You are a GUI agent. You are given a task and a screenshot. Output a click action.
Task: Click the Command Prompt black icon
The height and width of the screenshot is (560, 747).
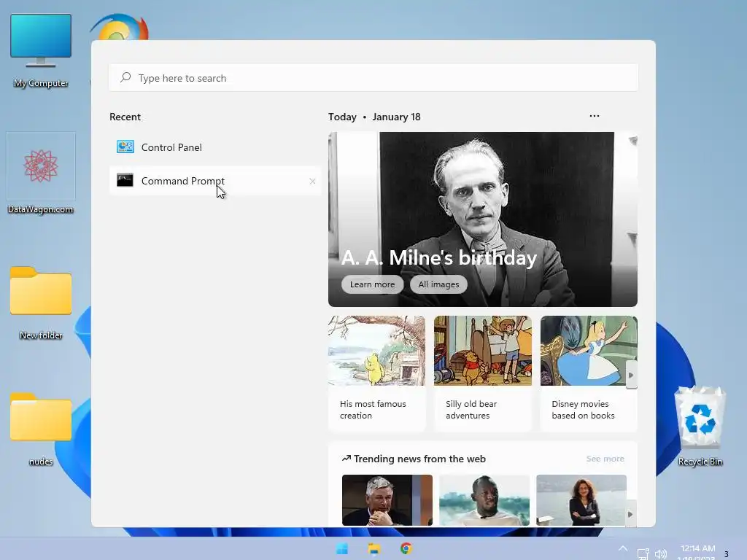[x=125, y=180]
